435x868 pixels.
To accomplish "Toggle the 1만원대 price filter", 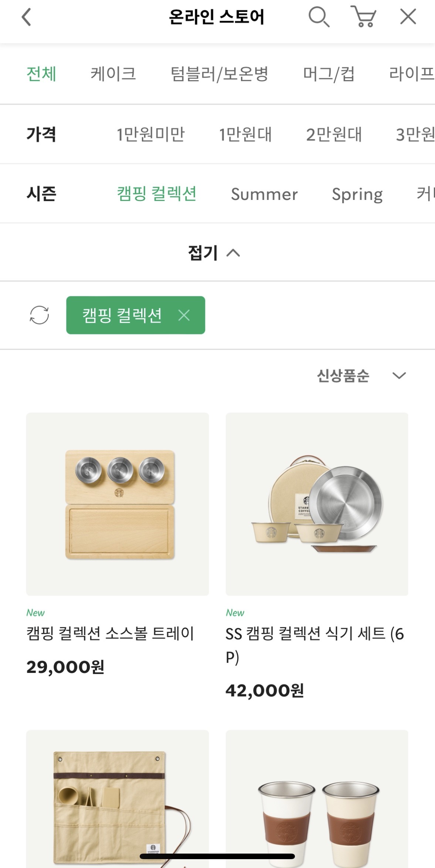I will (x=245, y=135).
